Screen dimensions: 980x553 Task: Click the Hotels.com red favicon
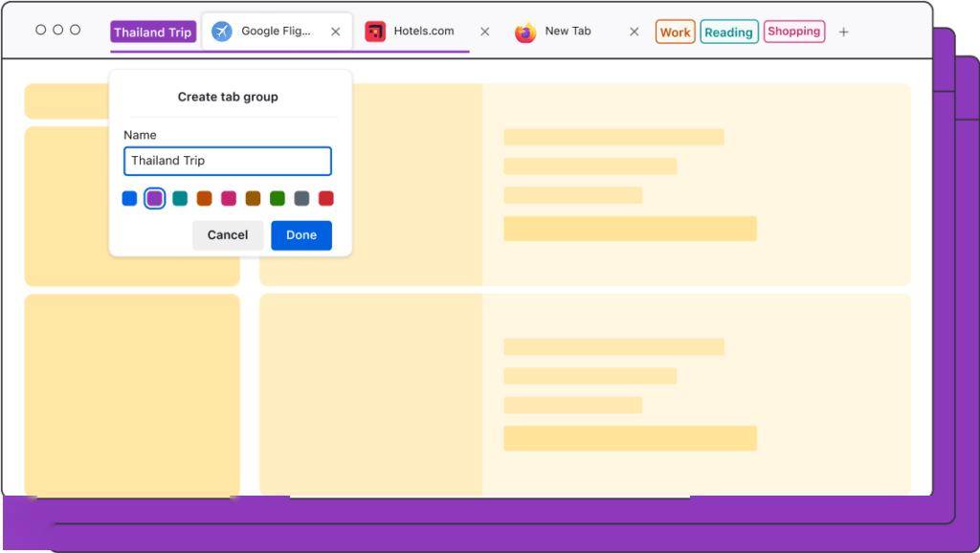[375, 32]
